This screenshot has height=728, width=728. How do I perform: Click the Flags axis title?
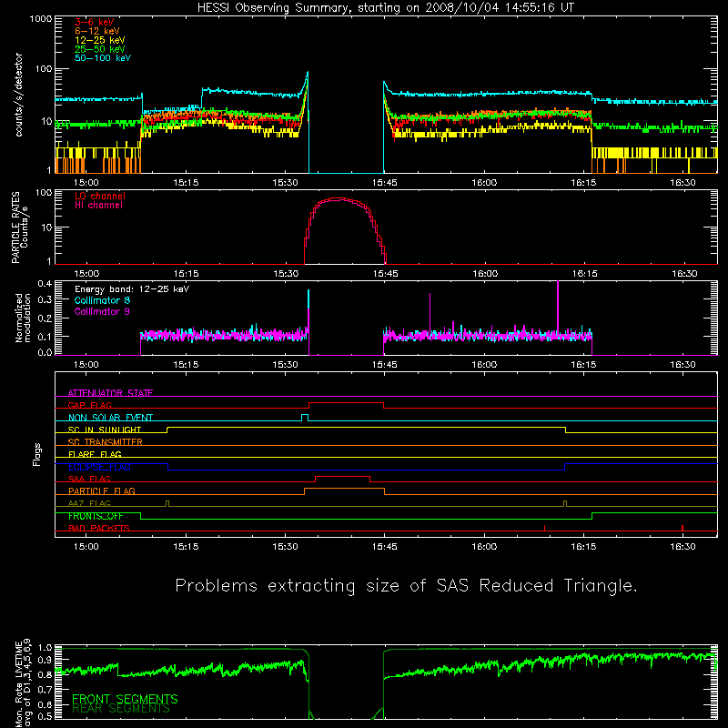click(x=37, y=454)
